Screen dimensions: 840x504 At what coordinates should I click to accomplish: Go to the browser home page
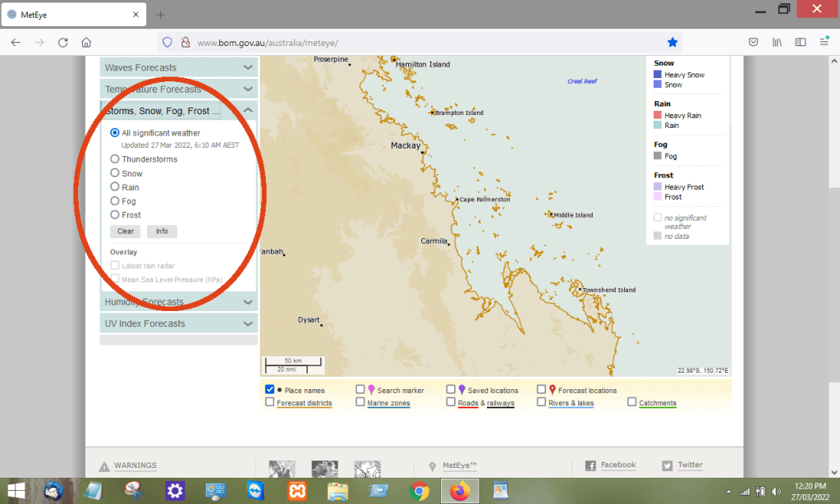(x=86, y=43)
